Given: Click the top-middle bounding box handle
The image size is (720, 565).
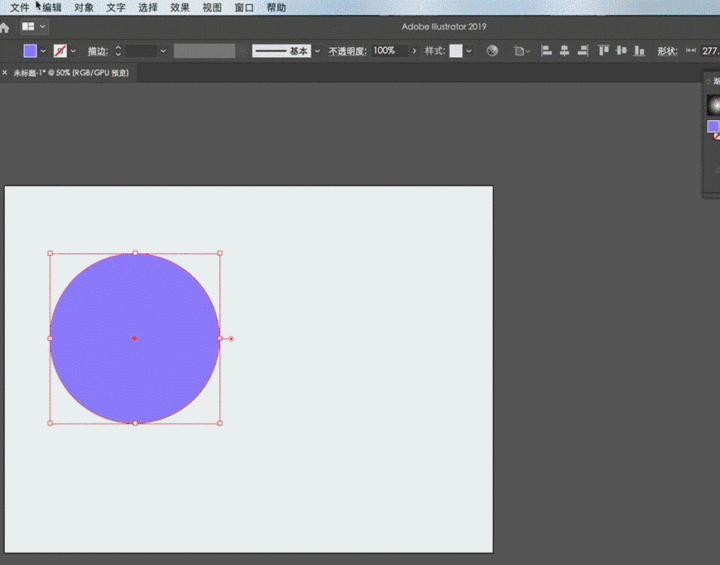Looking at the screenshot, I should [135, 253].
